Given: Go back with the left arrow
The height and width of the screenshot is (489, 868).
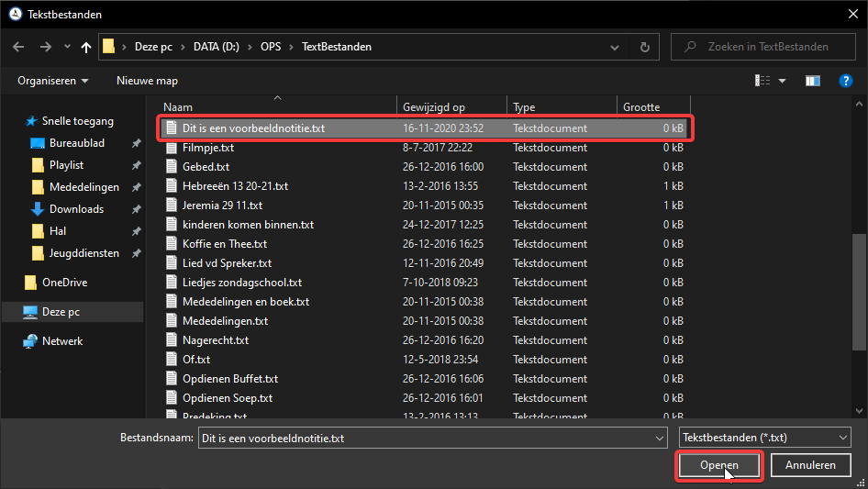Looking at the screenshot, I should coord(18,47).
